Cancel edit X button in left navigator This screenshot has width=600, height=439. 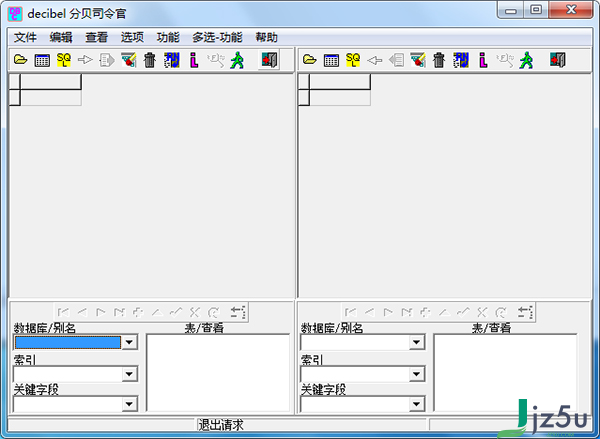[194, 312]
